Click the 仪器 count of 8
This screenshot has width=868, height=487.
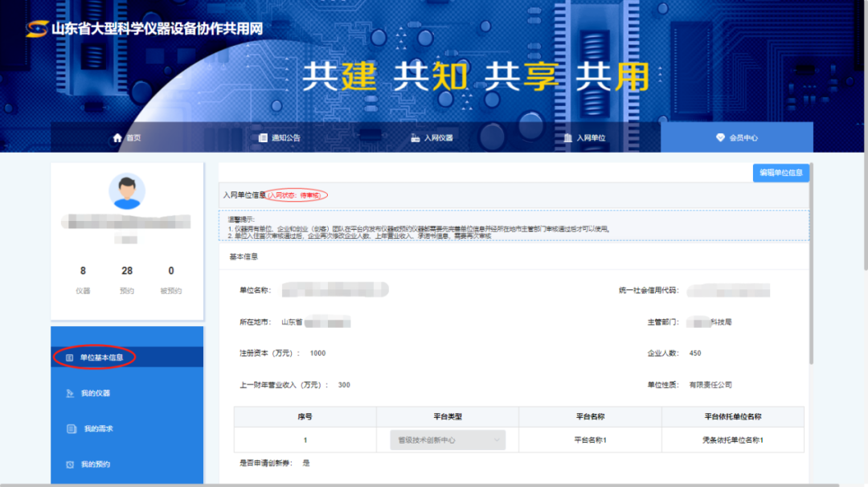coord(83,271)
